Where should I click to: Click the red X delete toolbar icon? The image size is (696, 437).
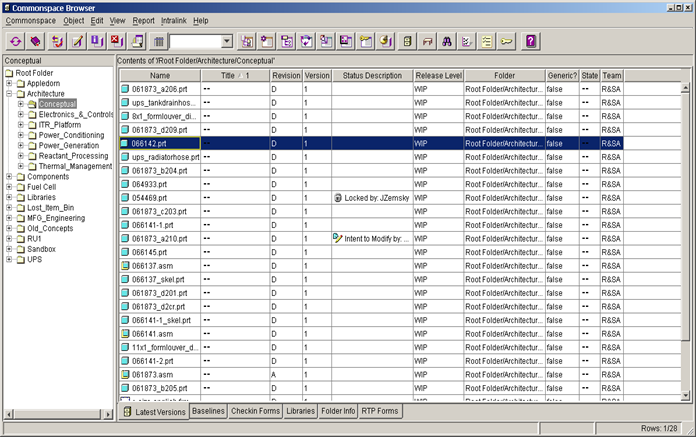[x=117, y=42]
